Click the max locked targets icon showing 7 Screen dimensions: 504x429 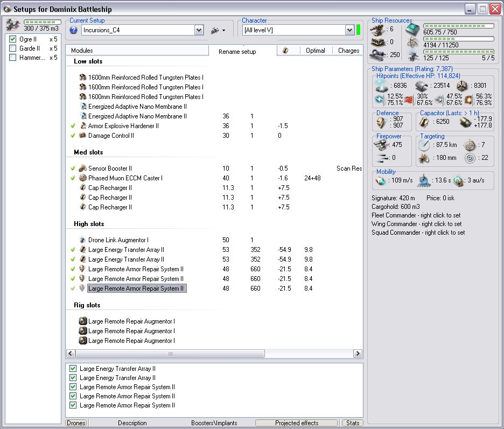pos(470,145)
